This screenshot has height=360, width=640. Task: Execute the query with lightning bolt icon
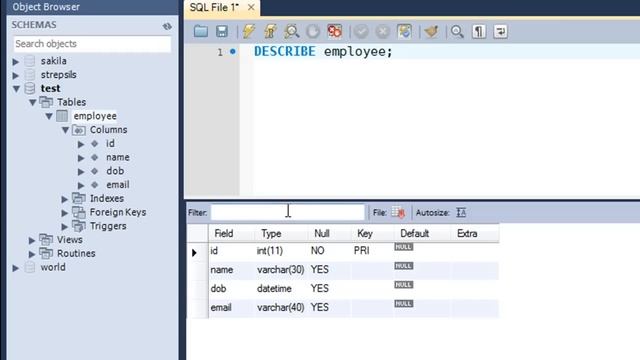[x=249, y=31]
